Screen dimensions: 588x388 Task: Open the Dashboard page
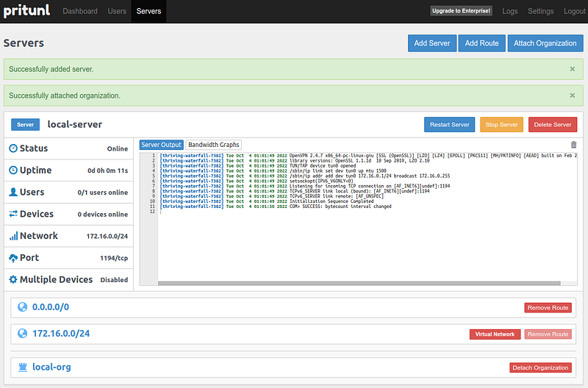(80, 11)
